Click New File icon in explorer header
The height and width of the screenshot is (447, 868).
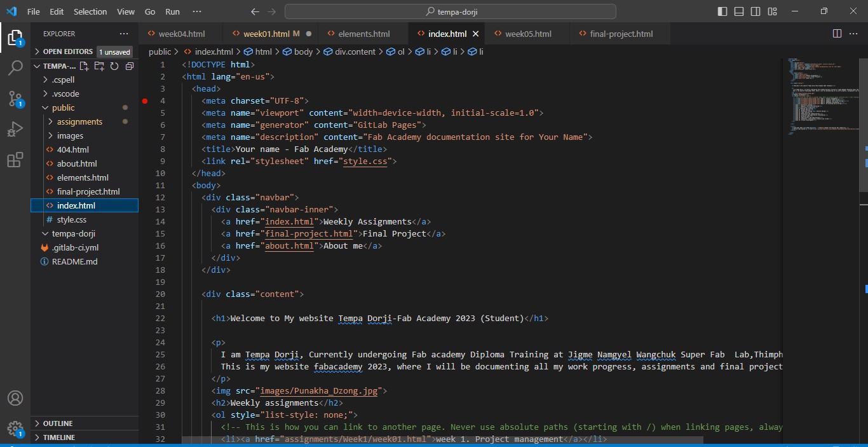[84, 66]
